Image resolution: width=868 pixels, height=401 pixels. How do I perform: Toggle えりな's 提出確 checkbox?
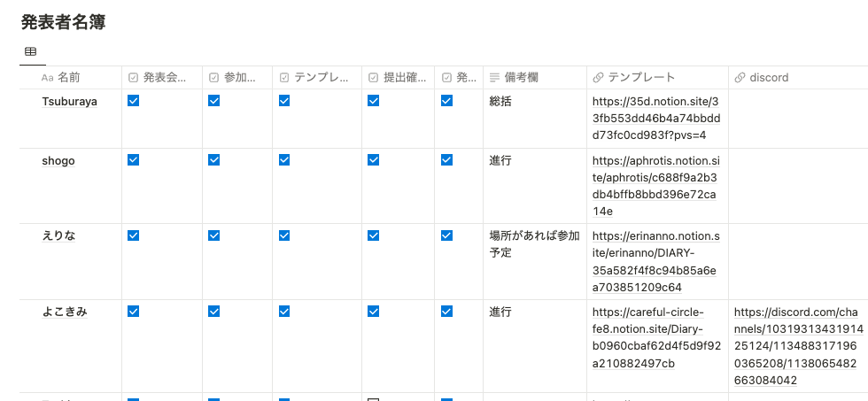coord(374,235)
